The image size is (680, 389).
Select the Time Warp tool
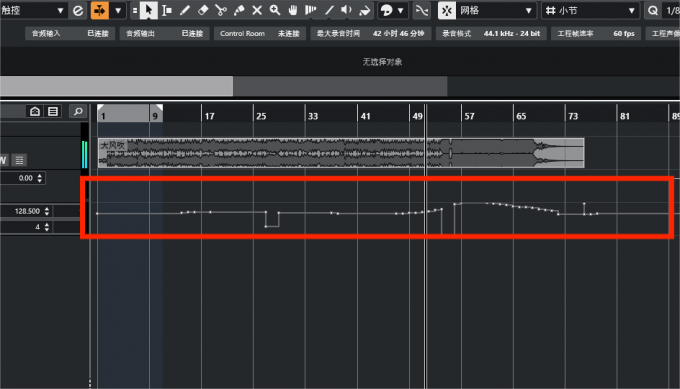(x=311, y=10)
